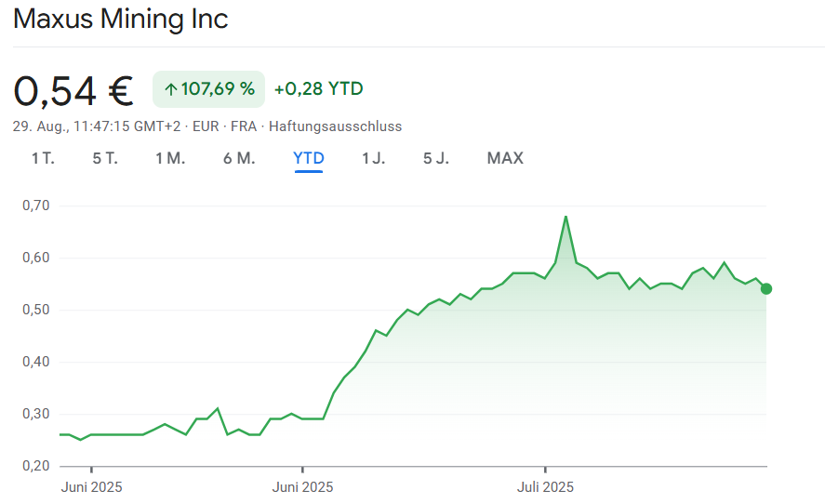825x504 pixels.
Task: Select the YTD range tab
Action: pyautogui.click(x=309, y=158)
